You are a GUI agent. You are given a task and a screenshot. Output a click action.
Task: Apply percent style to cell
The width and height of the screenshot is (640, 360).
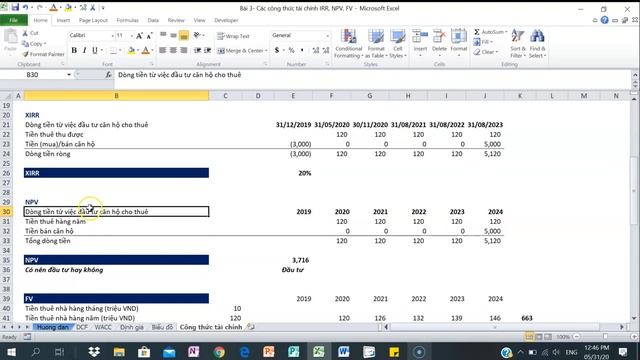pyautogui.click(x=291, y=50)
